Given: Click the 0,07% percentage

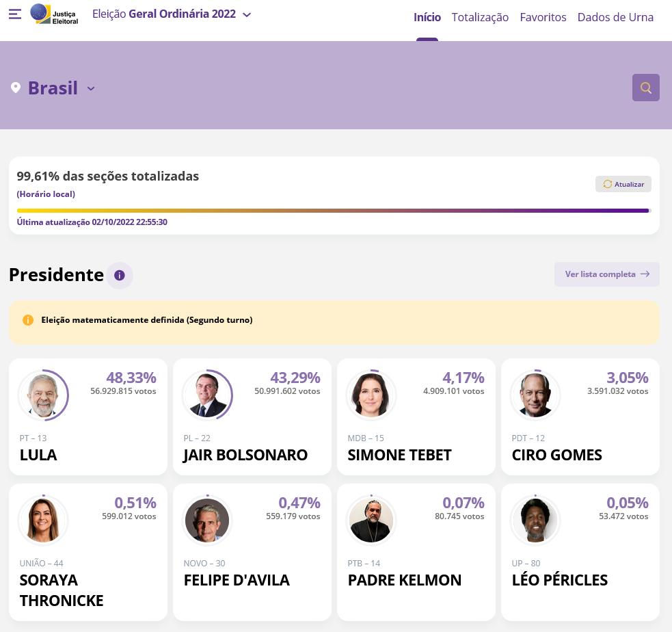Looking at the screenshot, I should [x=463, y=503].
